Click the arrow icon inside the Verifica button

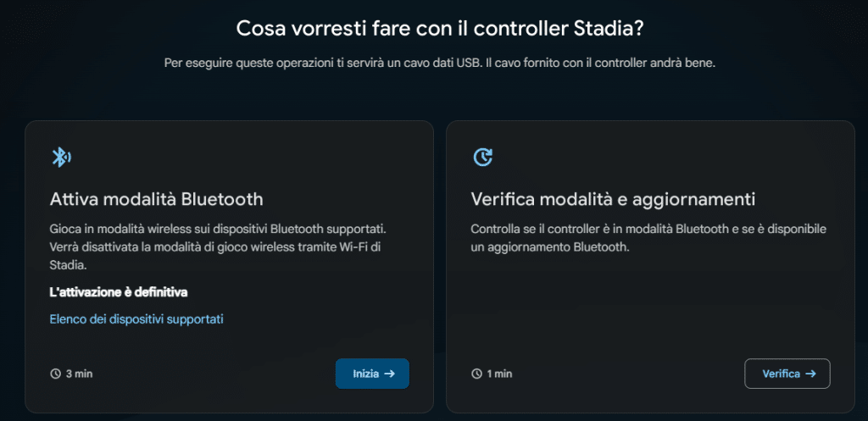click(811, 374)
